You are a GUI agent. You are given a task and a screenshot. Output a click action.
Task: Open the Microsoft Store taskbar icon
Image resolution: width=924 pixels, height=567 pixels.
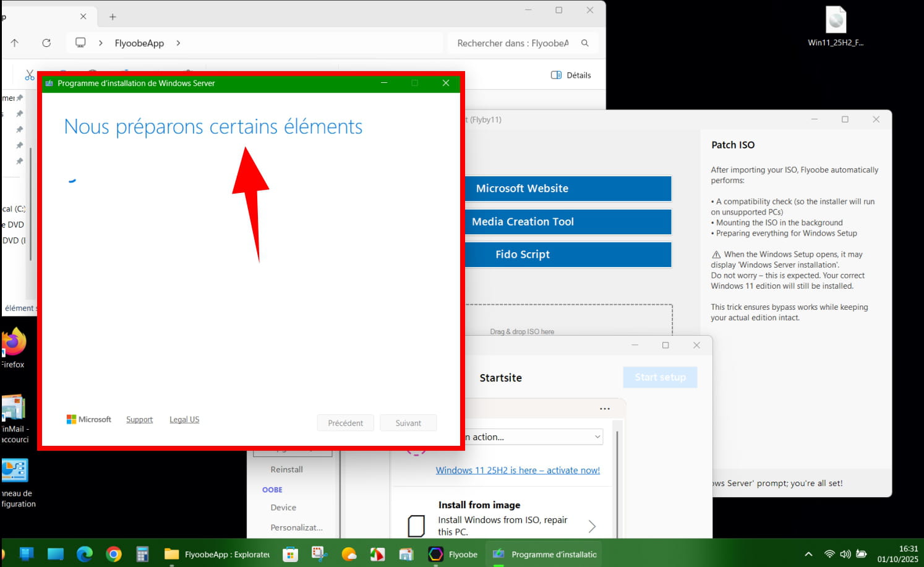pyautogui.click(x=290, y=554)
